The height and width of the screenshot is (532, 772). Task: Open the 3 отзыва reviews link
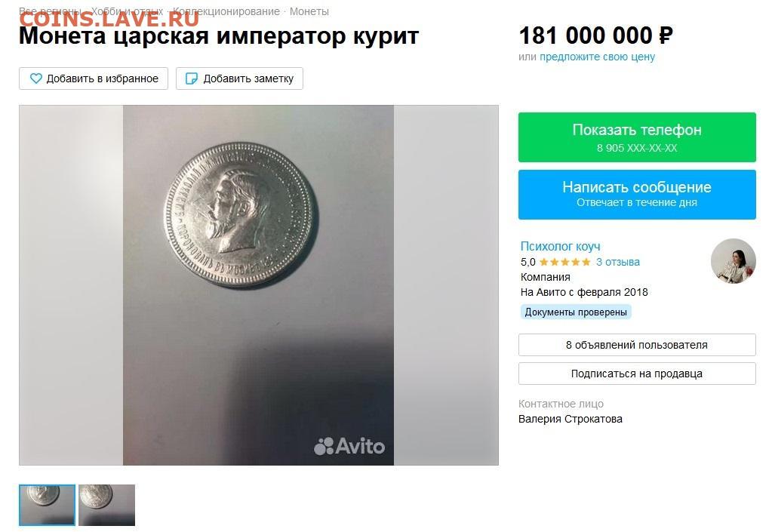coord(618,262)
